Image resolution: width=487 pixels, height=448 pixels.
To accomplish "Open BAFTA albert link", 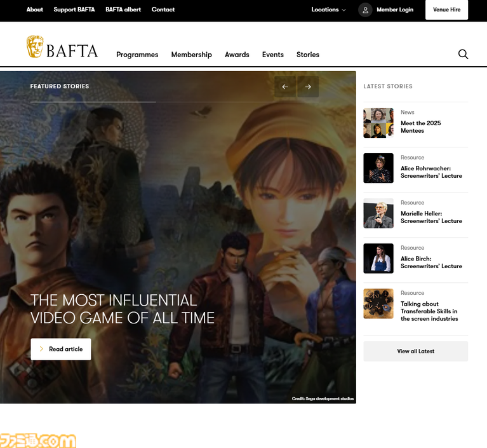I will click(x=123, y=10).
